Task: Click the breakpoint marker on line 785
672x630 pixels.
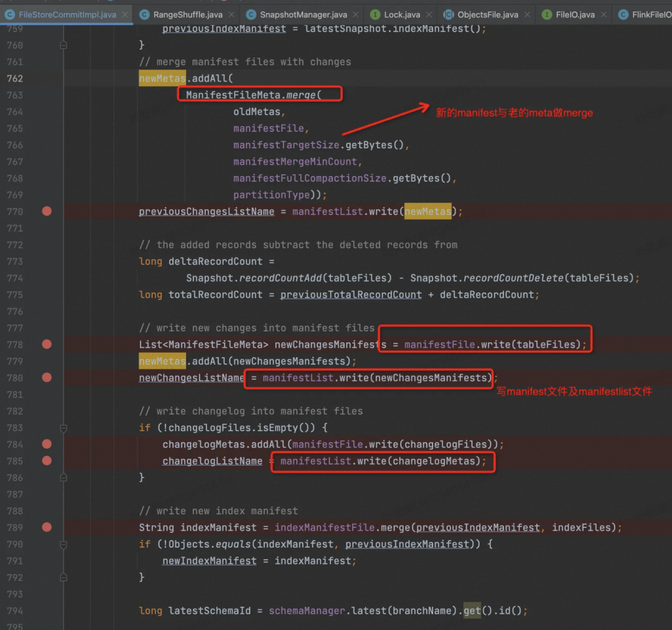Action: (x=47, y=461)
